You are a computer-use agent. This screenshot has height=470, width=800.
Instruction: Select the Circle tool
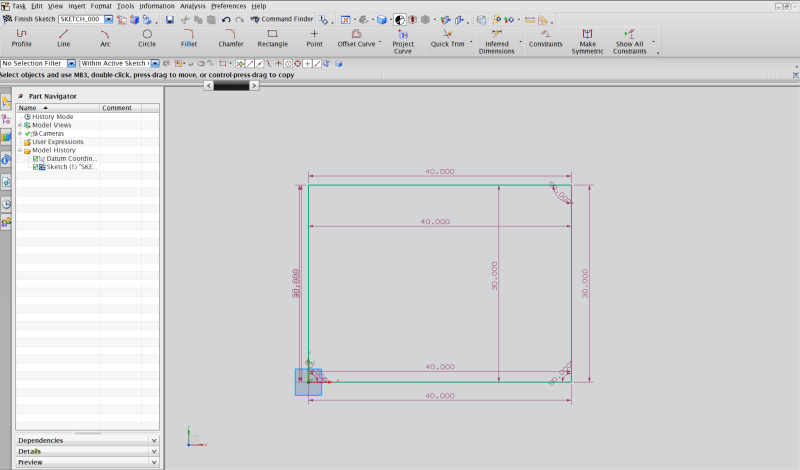pos(147,39)
